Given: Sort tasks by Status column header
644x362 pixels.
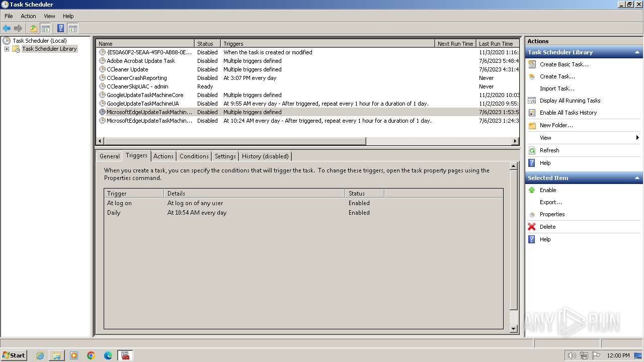Looking at the screenshot, I should pos(207,44).
